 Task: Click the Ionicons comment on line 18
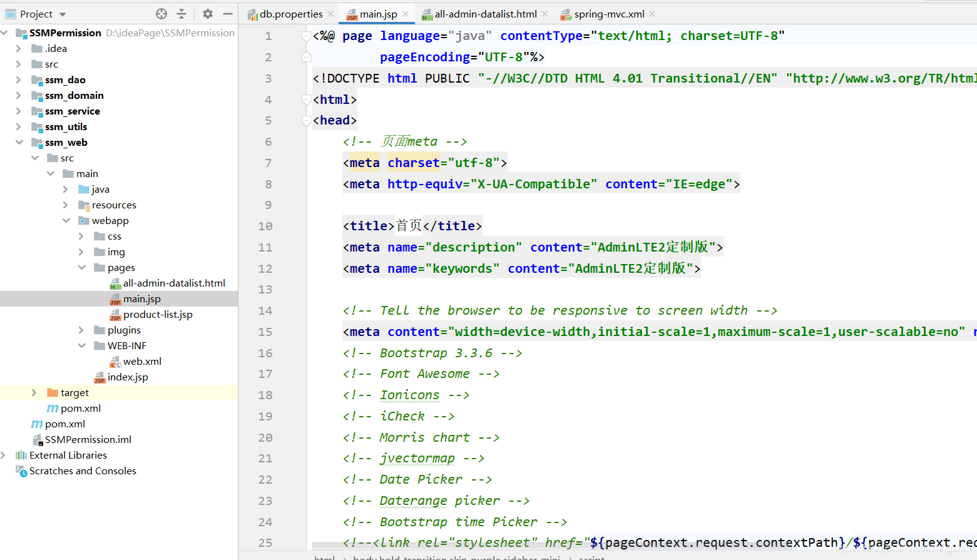tap(406, 395)
